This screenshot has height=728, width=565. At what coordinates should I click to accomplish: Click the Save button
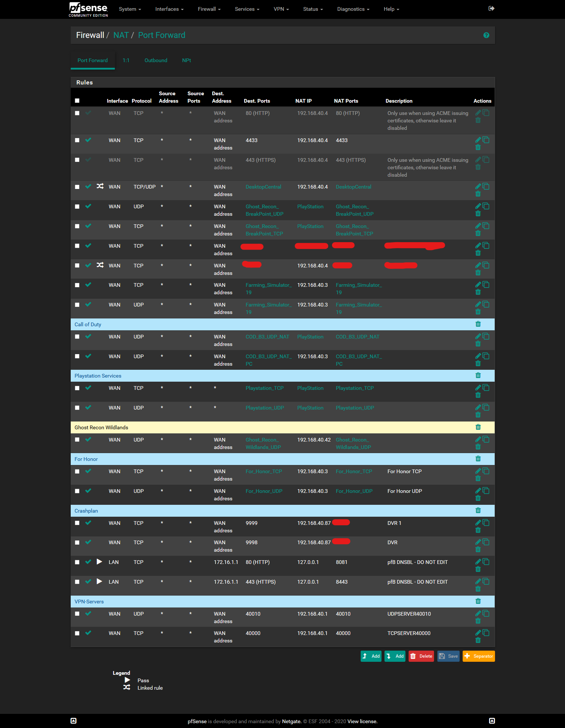449,656
